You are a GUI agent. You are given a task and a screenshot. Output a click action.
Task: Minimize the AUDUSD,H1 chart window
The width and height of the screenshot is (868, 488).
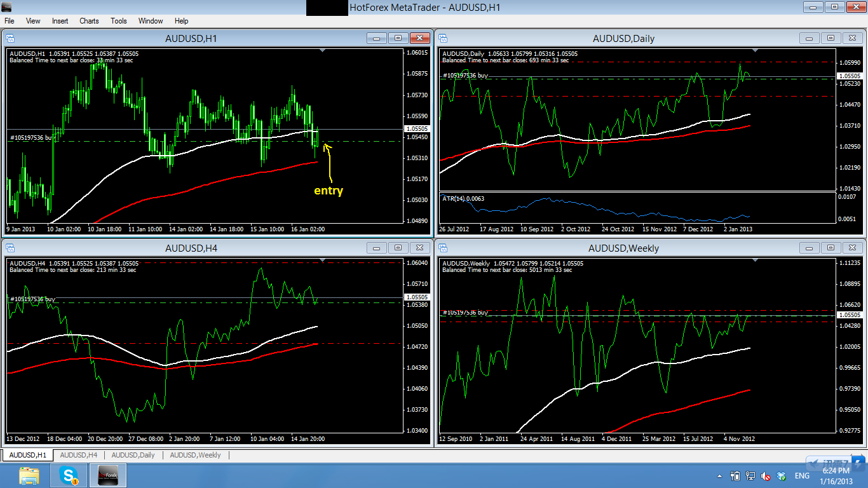point(377,38)
